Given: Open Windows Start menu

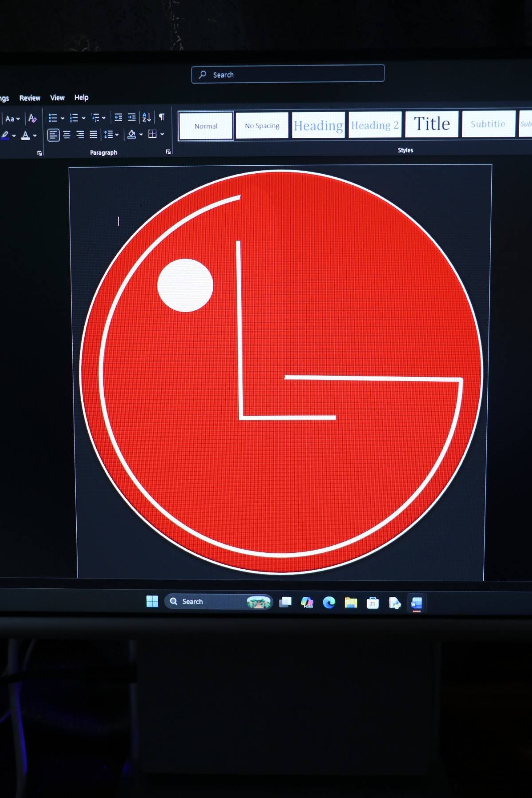Looking at the screenshot, I should point(152,601).
